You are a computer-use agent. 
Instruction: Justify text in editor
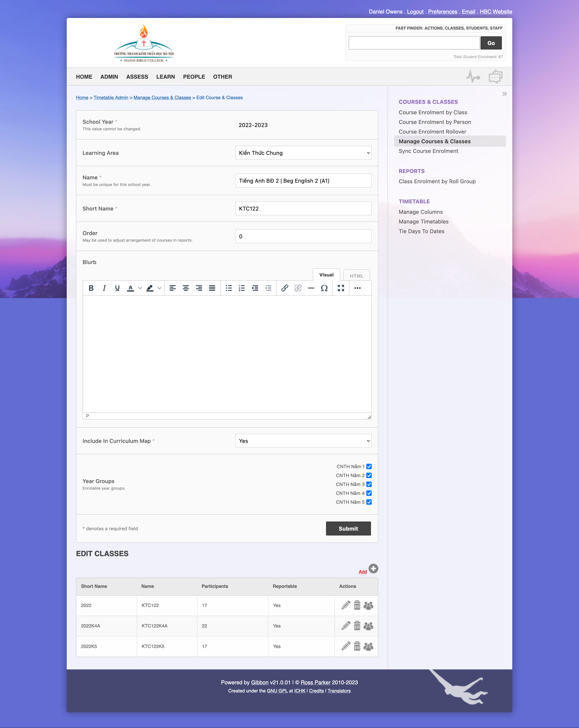tap(212, 288)
